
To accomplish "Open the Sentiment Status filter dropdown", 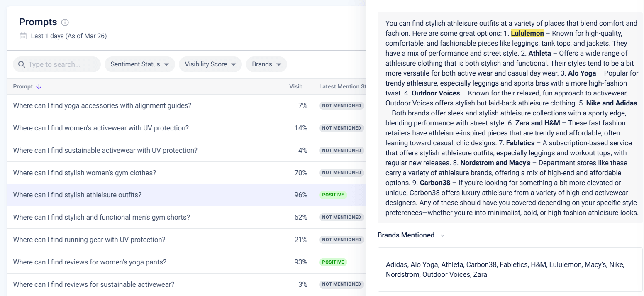I will (x=140, y=64).
